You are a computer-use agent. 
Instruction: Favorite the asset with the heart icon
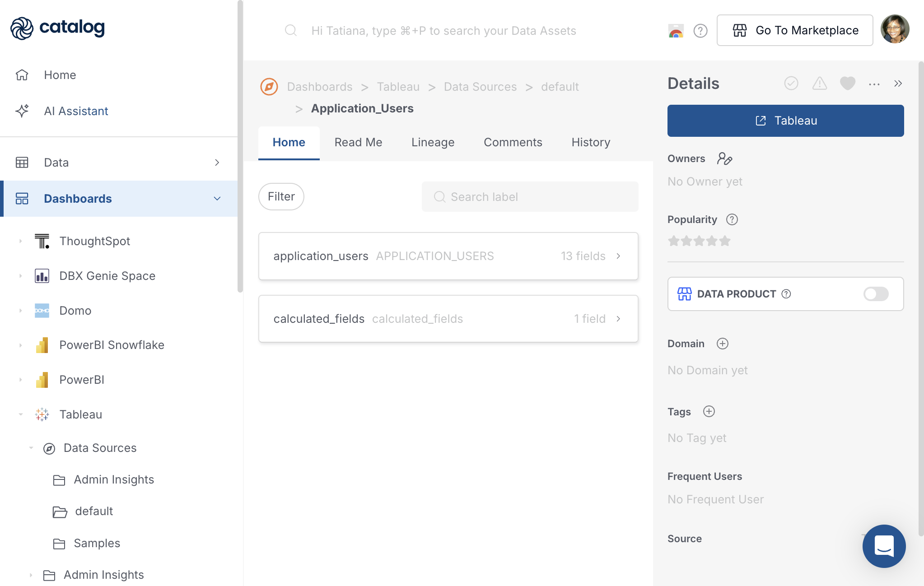[x=848, y=84]
